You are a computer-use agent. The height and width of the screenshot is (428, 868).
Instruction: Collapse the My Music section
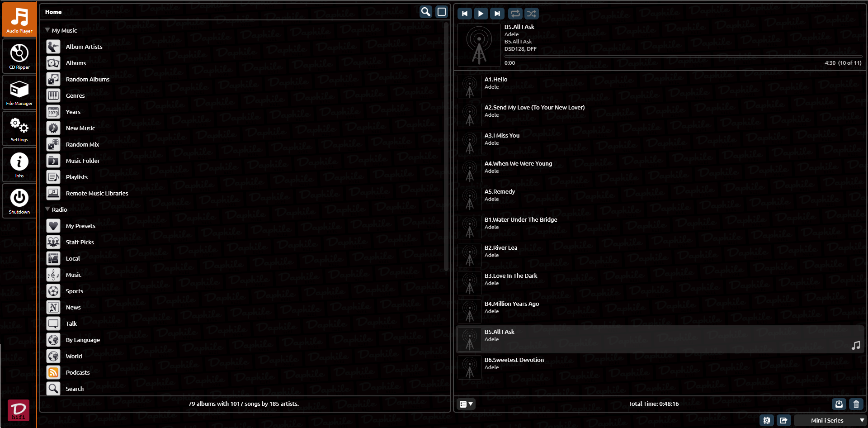point(47,30)
